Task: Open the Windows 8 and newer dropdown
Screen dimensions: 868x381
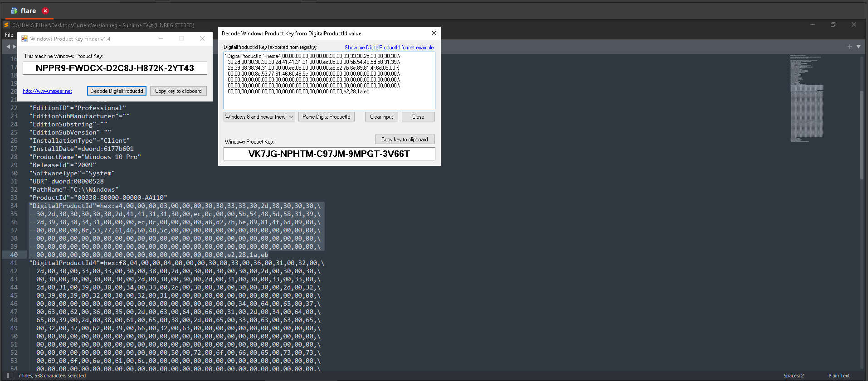Action: (259, 117)
